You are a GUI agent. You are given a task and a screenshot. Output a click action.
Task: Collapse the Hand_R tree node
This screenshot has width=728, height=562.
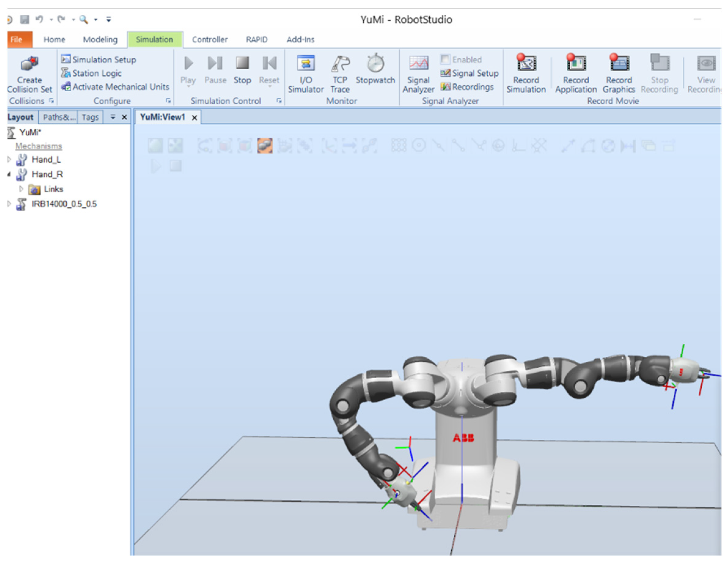coord(9,174)
